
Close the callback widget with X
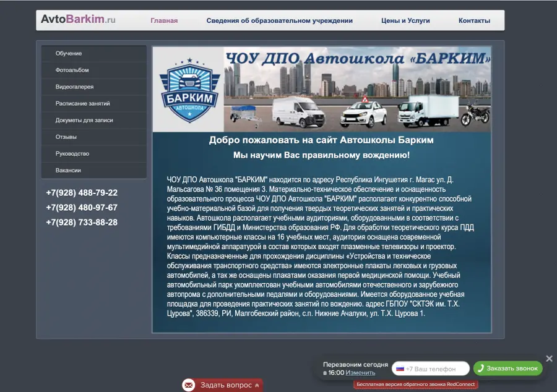click(x=549, y=359)
